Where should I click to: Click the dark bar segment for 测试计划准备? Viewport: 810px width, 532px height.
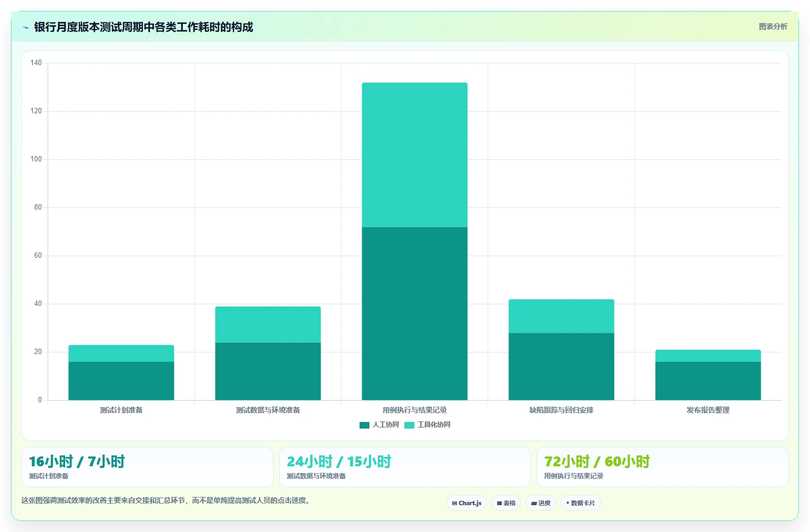(x=121, y=381)
